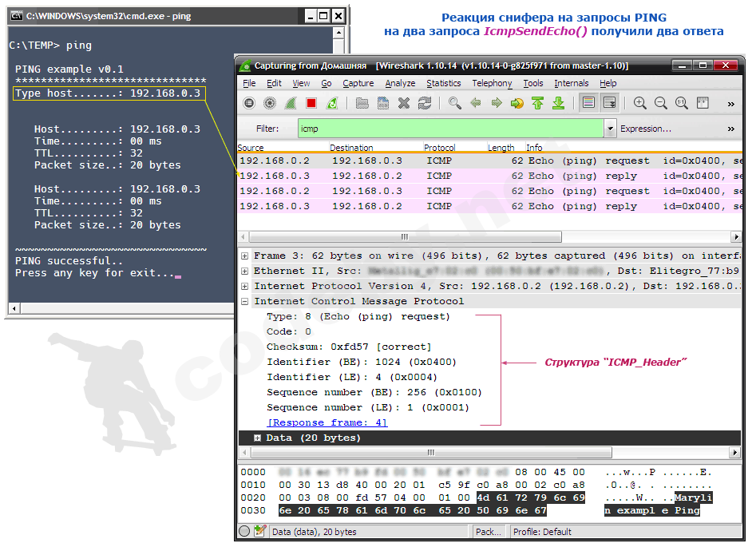Open the Statistics menu
Screen dimensions: 756x551
443,83
